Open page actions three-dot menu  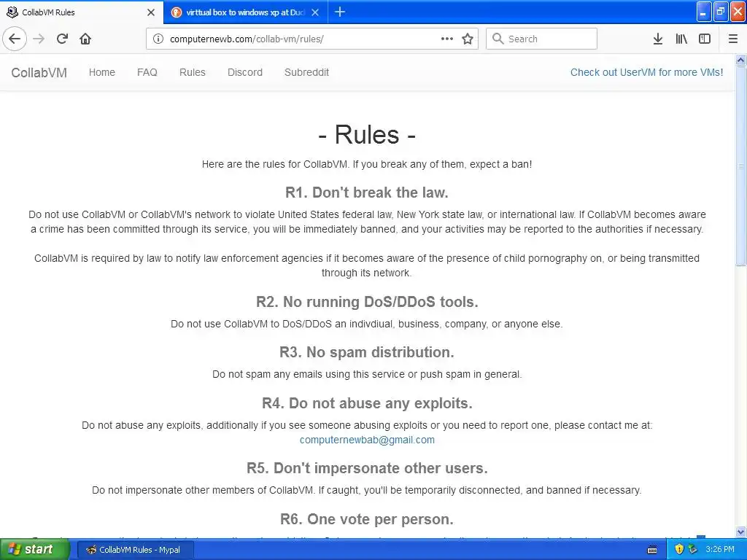tap(447, 39)
